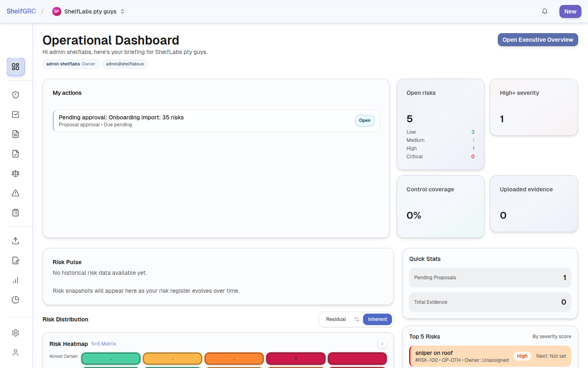
Task: Click the red heatmap cell showing 1
Action: 296,359
